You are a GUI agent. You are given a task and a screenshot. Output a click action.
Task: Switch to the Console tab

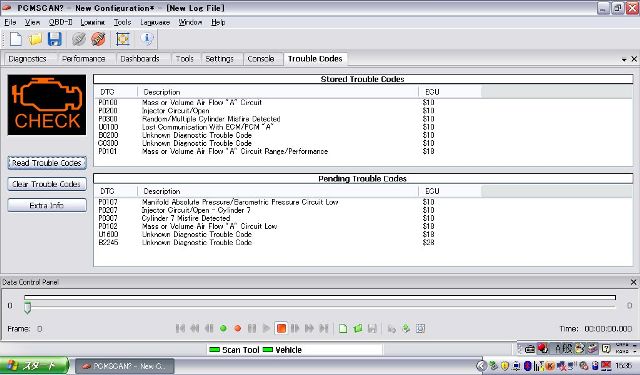[261, 59]
